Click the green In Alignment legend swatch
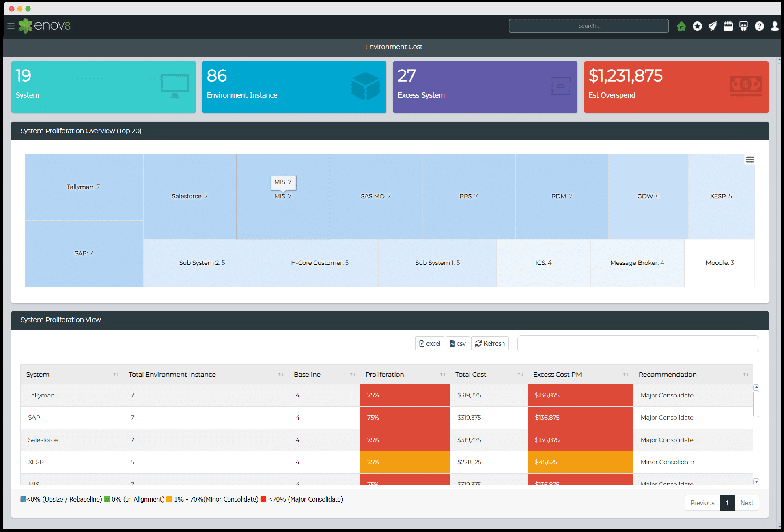Screen dimensions: 784x532 tap(107, 499)
